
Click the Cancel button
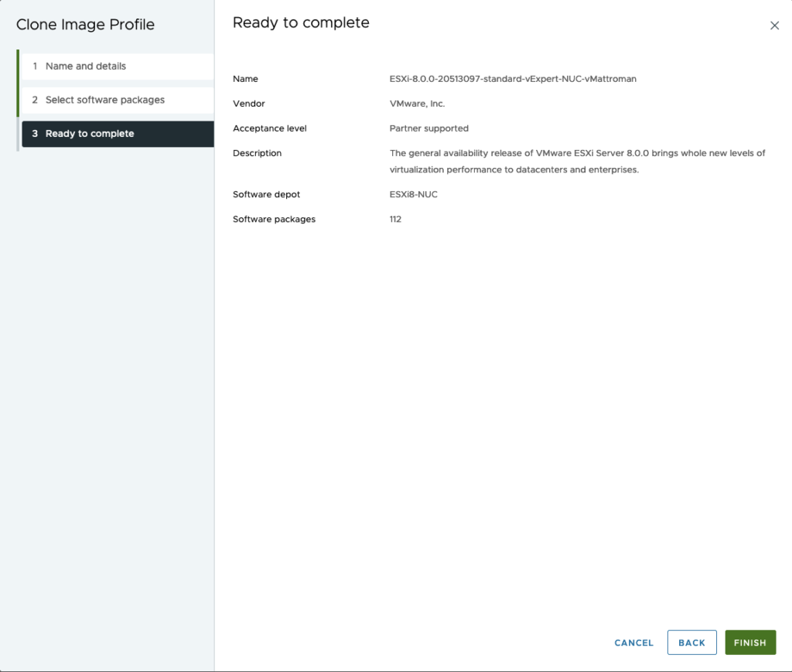pyautogui.click(x=634, y=643)
